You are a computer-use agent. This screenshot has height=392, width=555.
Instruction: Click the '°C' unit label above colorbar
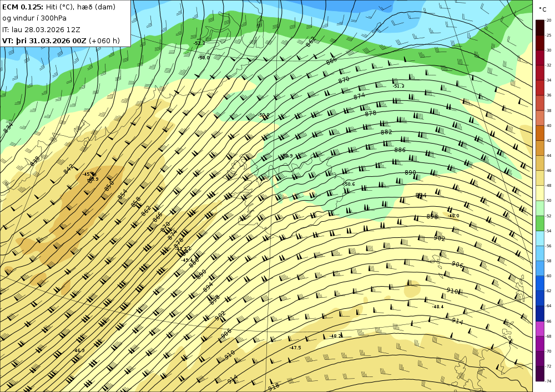coord(542,9)
